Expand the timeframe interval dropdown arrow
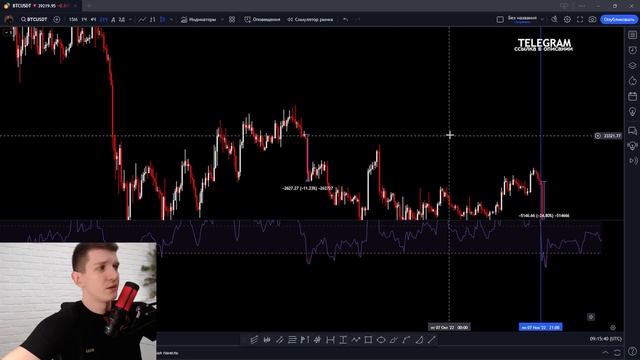Viewport: 640px width, 360px height. pos(130,20)
